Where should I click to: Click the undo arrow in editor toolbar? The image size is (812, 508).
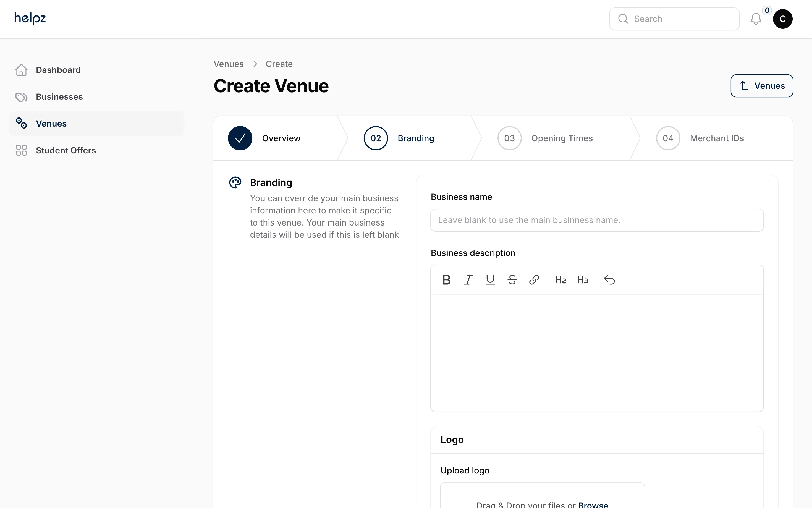(609, 280)
